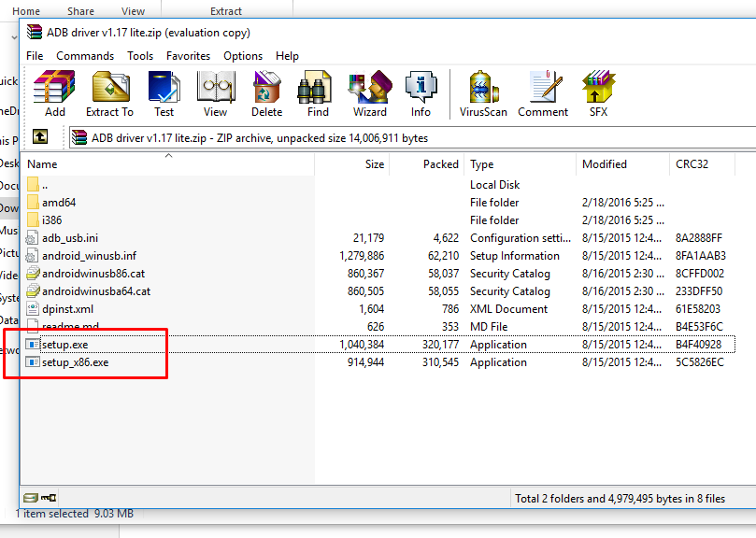756x538 pixels.
Task: Sort by the Size column header
Action: 352,164
